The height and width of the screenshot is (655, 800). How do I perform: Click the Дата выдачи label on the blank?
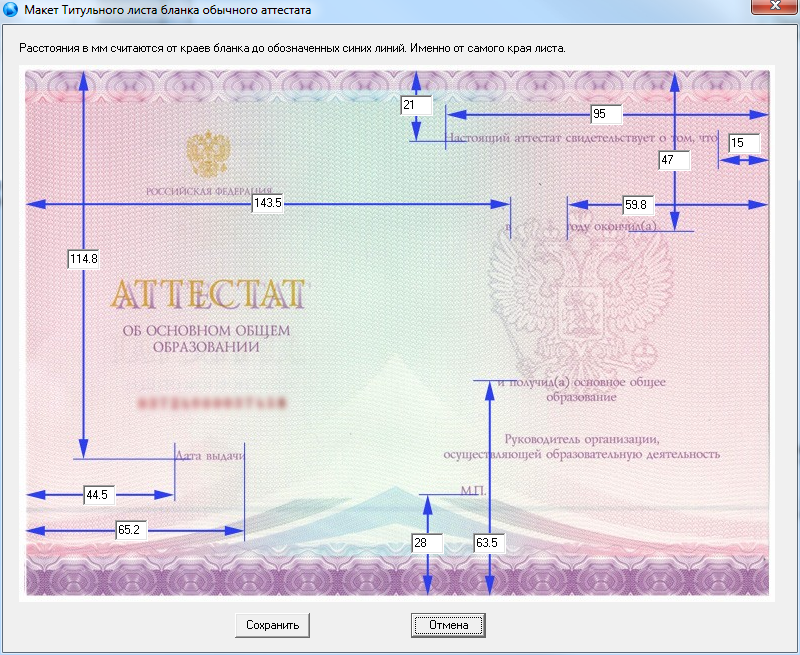[x=210, y=456]
